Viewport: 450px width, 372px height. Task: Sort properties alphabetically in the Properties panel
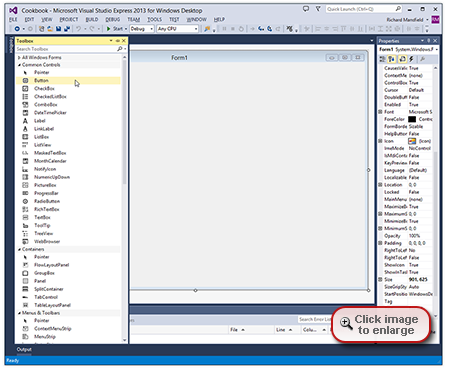coord(392,59)
